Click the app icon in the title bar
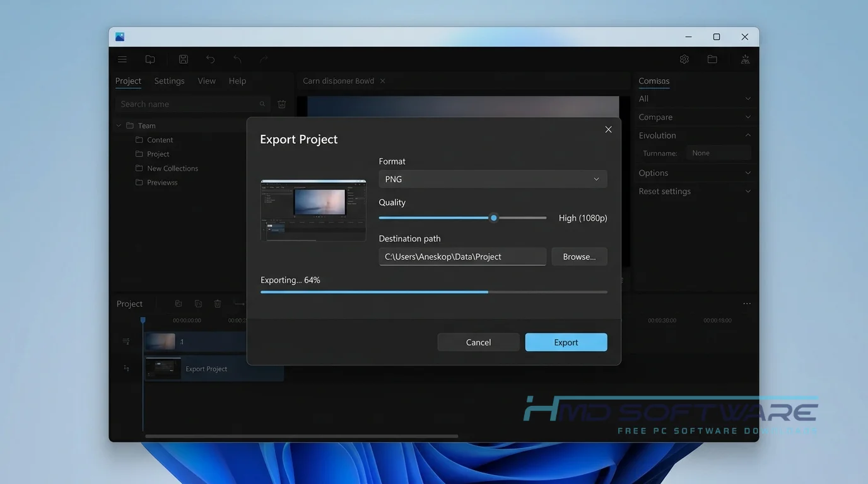 tap(120, 37)
